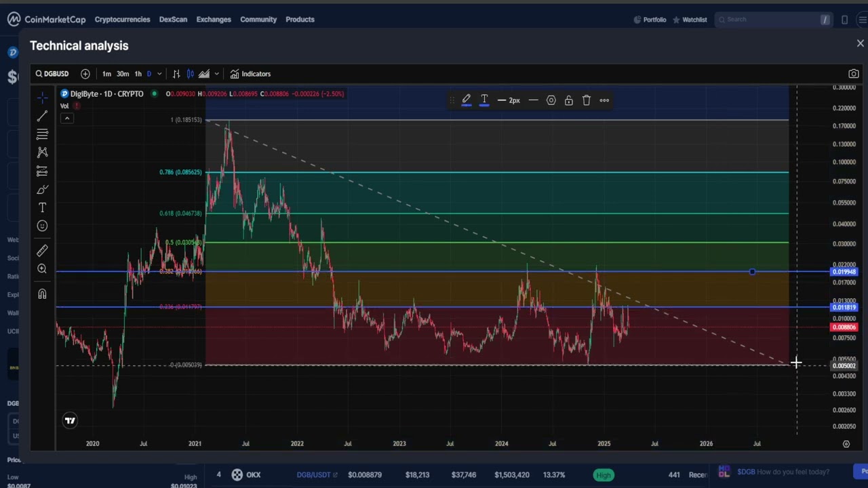The width and height of the screenshot is (868, 488).
Task: Open drawing settings hexagon icon
Action: (551, 100)
